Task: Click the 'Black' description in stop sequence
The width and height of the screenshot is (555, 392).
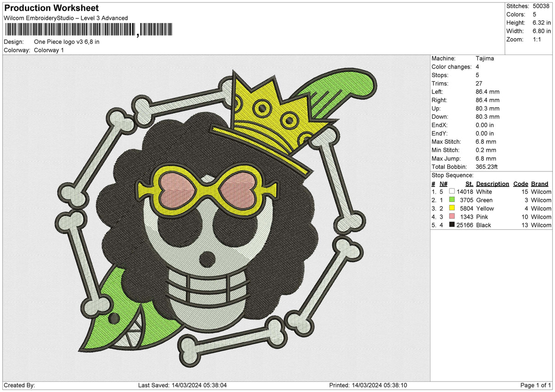Action: (x=484, y=225)
